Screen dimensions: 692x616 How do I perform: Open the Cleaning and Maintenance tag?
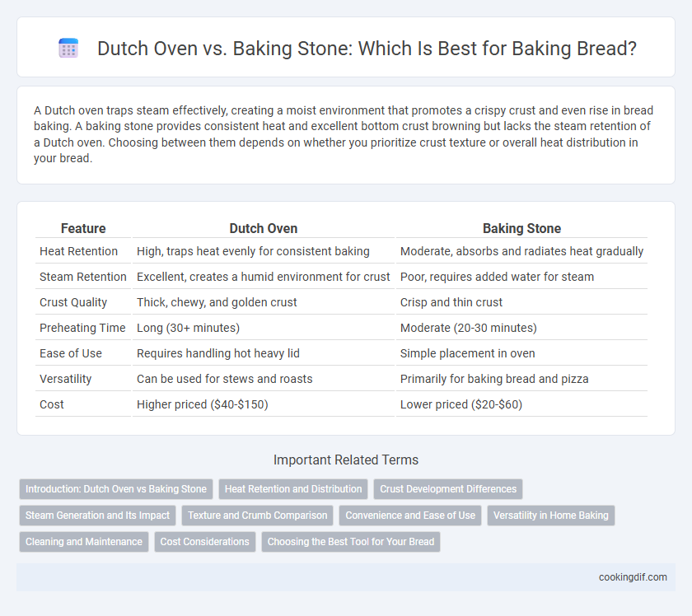click(84, 542)
